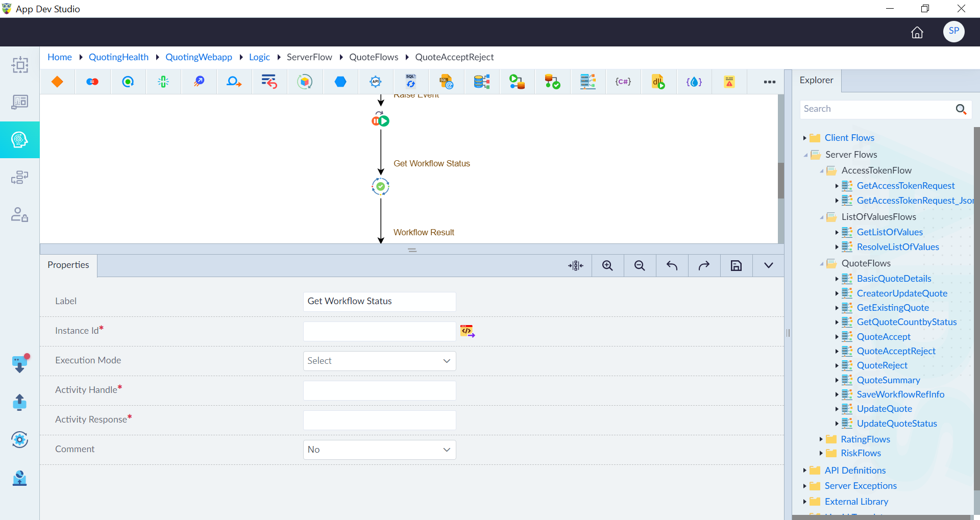
Task: Go to home via the house icon
Action: [917, 33]
